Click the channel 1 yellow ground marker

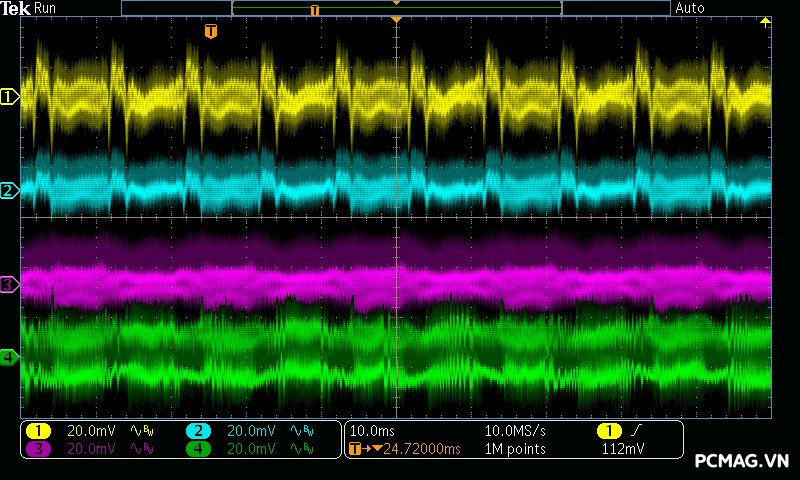click(x=9, y=97)
